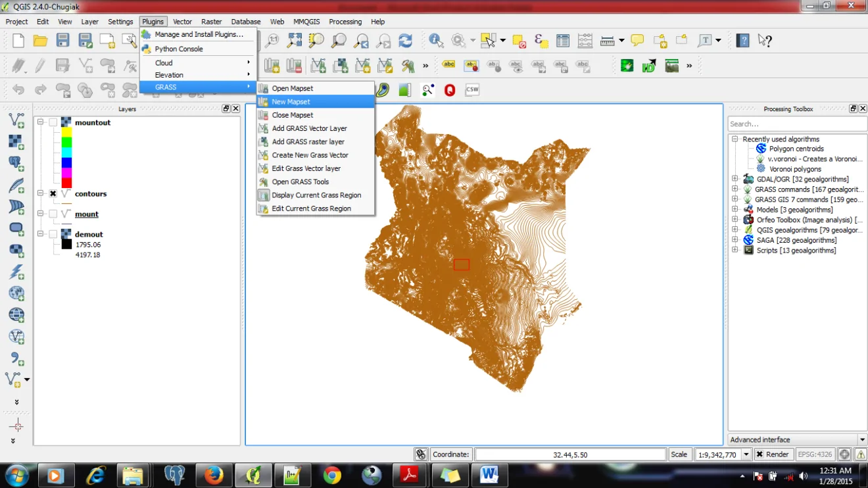Select New Mapset from GRASS submenu

pyautogui.click(x=290, y=101)
